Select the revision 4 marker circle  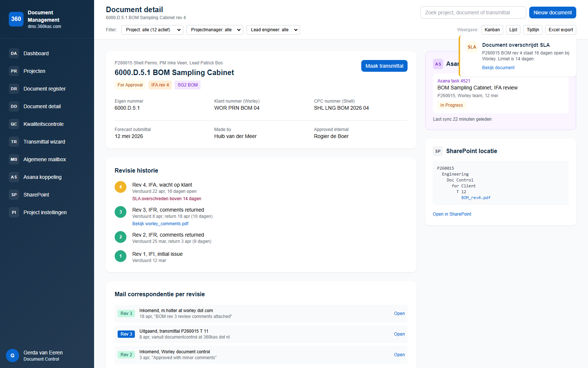121,187
